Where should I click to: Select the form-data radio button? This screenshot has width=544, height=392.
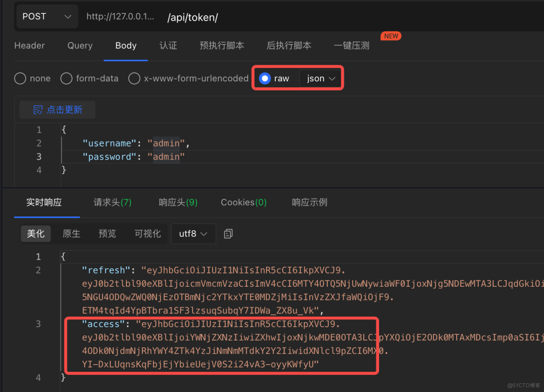click(x=66, y=79)
